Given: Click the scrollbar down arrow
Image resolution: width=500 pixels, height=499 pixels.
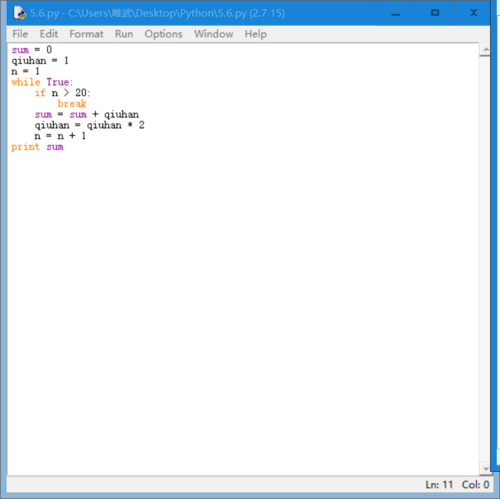Looking at the screenshot, I should pyautogui.click(x=486, y=469).
